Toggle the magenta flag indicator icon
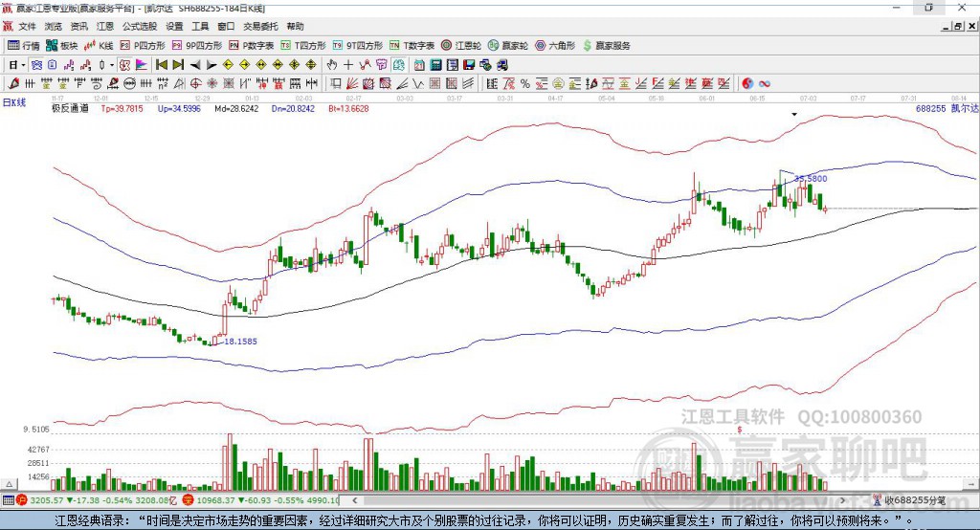This screenshot has width=980, height=530. click(x=142, y=65)
